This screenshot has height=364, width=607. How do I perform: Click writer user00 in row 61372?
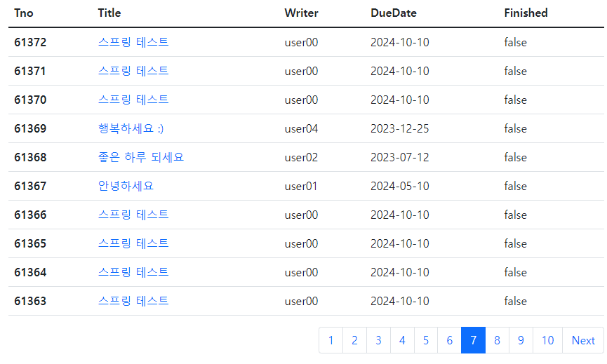click(x=301, y=42)
